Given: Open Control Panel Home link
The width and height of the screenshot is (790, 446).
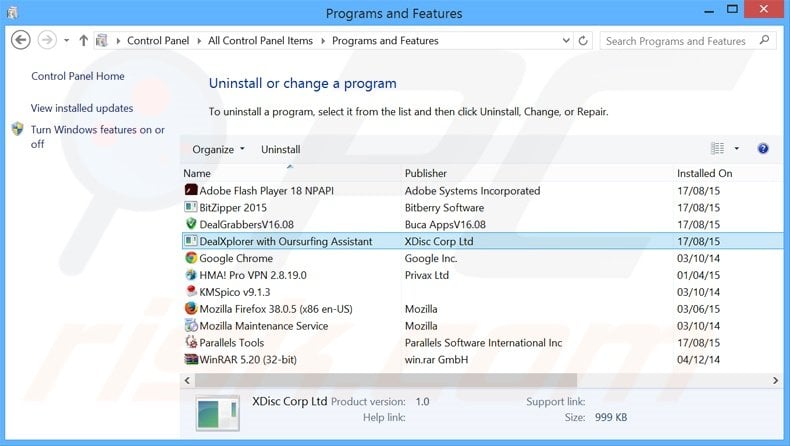Looking at the screenshot, I should coord(78,76).
